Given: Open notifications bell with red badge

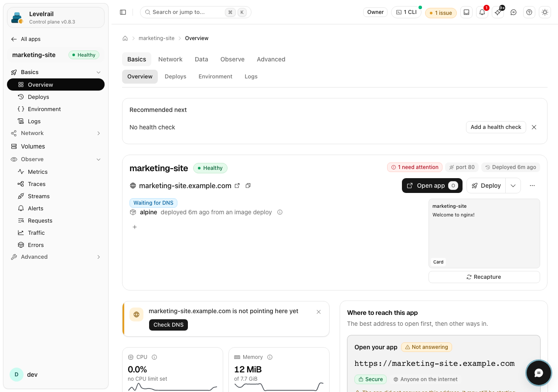Looking at the screenshot, I should 482,12.
